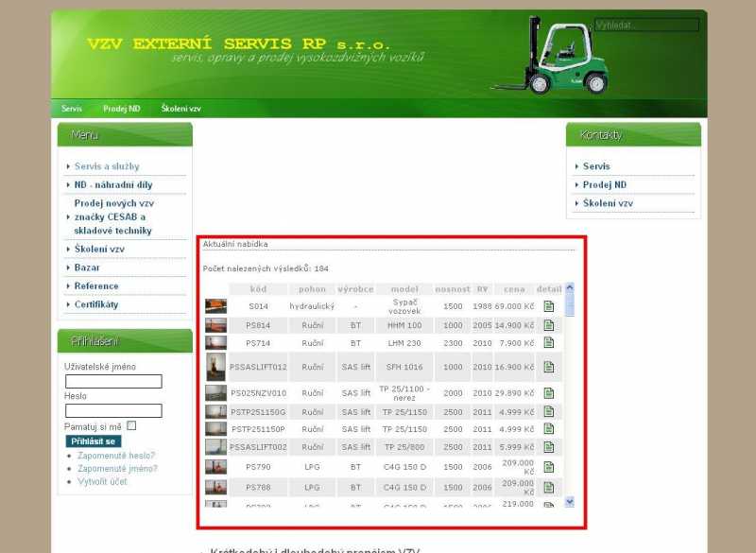Open detail icon for PS025NZV010
The height and width of the screenshot is (553, 756).
[x=548, y=392]
